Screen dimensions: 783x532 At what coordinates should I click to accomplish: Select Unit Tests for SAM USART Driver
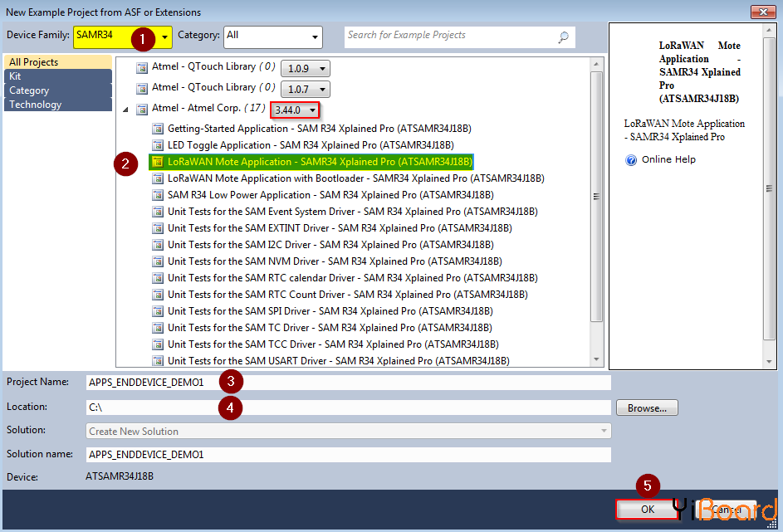tap(339, 360)
